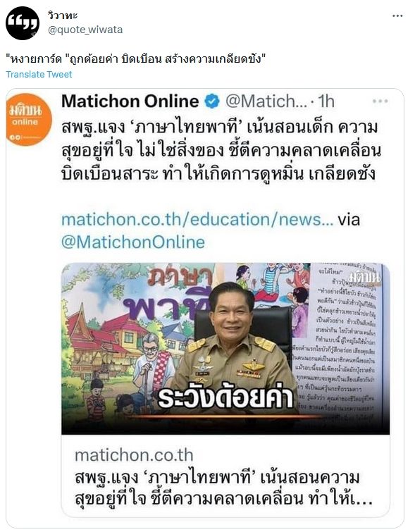Click the Translate Tweet link

[39, 74]
